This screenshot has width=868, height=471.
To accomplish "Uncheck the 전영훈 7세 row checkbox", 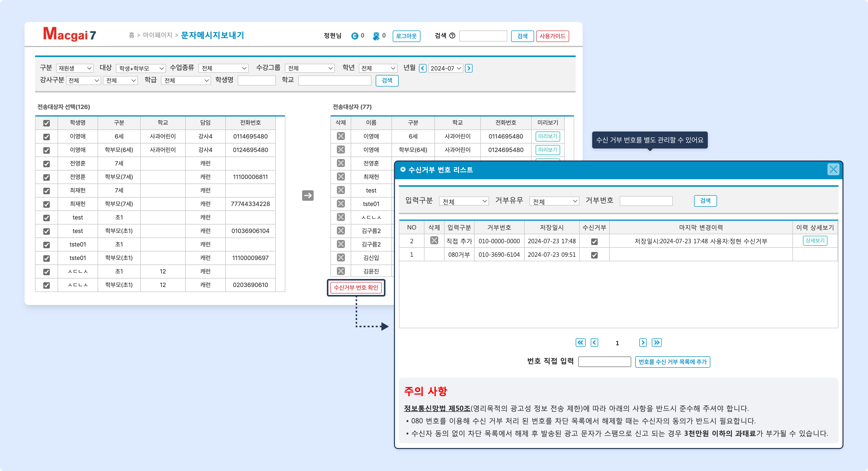I will [47, 163].
